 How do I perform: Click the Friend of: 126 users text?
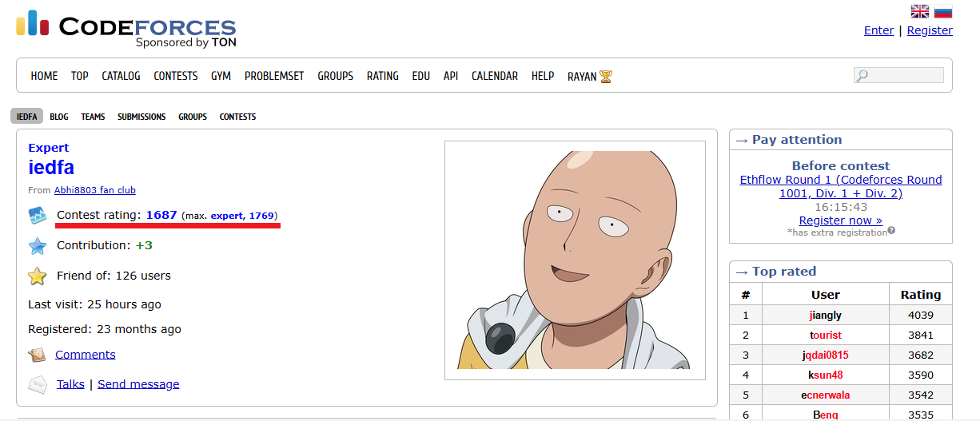click(x=114, y=276)
